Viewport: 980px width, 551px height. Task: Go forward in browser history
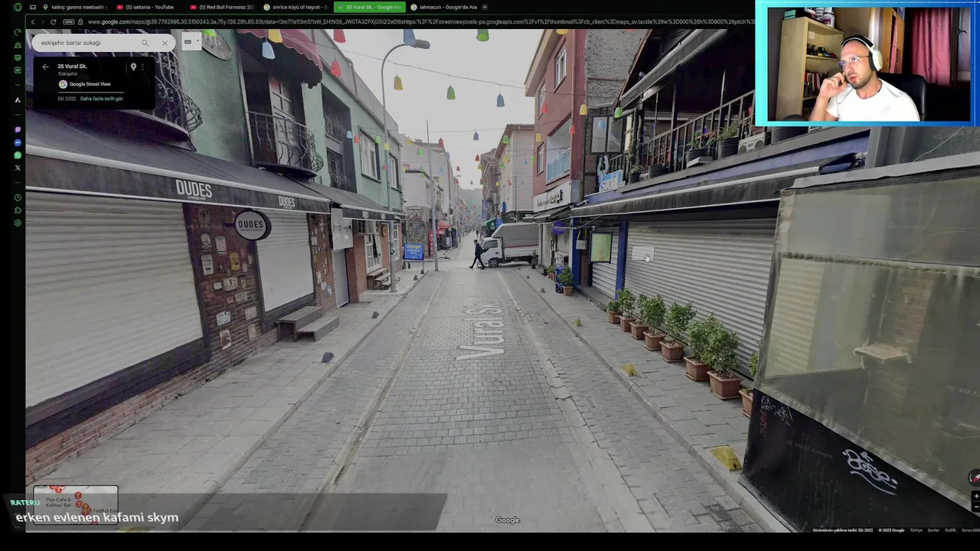[x=42, y=21]
